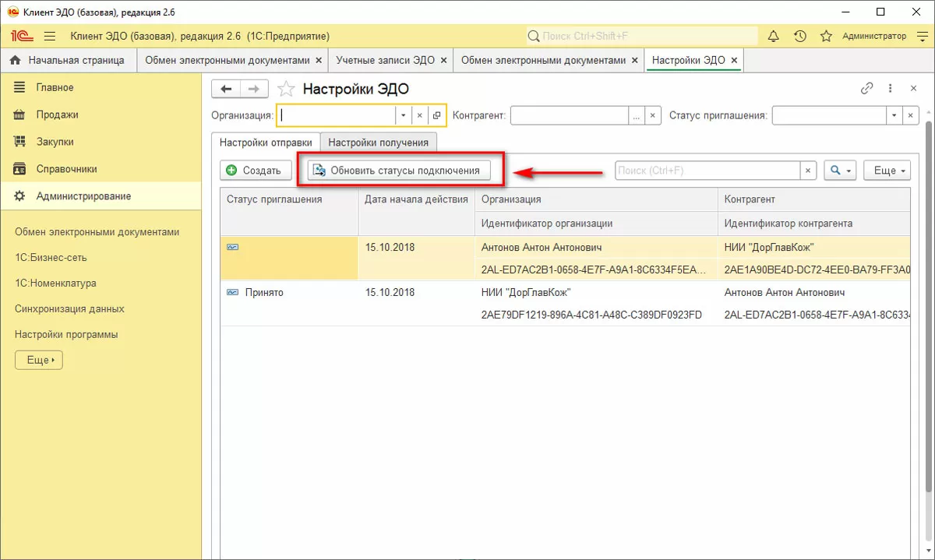Add Настройки ЭДО to favorites star
The image size is (935, 560).
click(287, 89)
